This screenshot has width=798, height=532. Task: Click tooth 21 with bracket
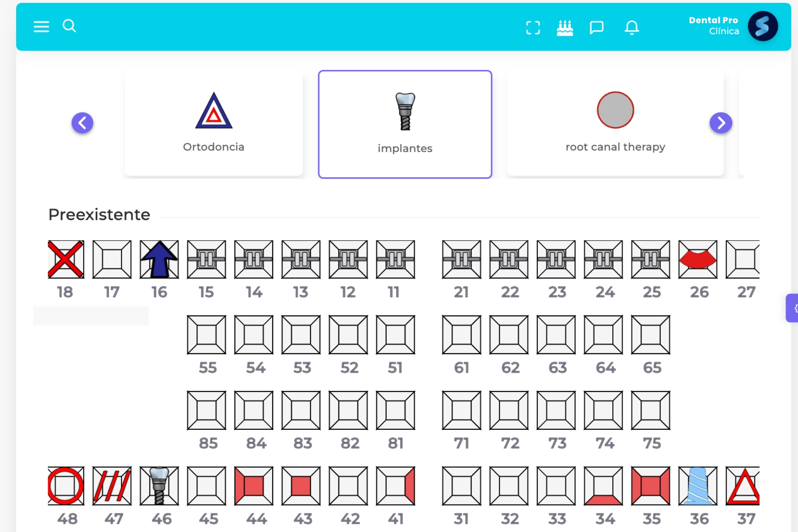(462, 259)
